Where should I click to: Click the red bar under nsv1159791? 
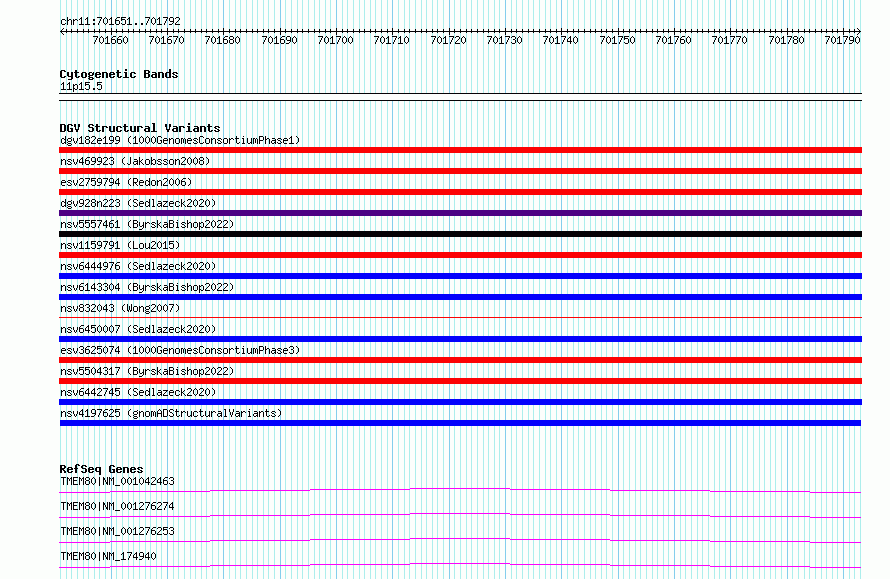(460, 255)
